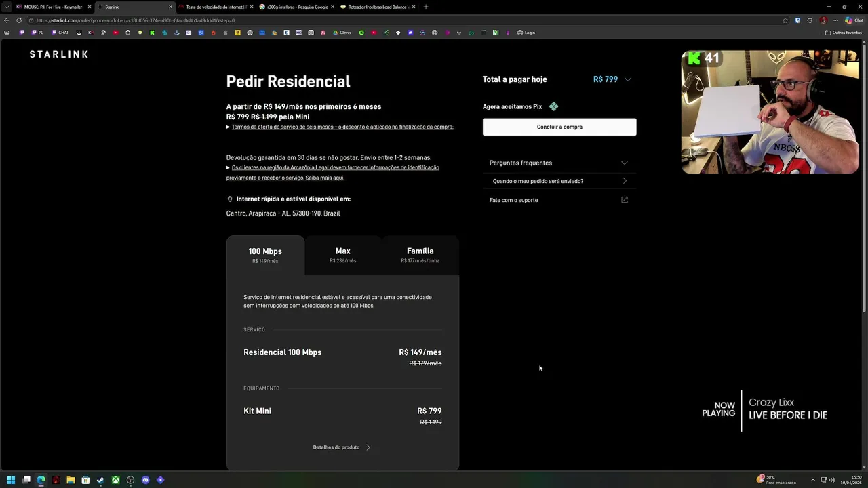Screen dimensions: 868x488
Task: Click the R$ 149/mês service price
Action: (420, 352)
